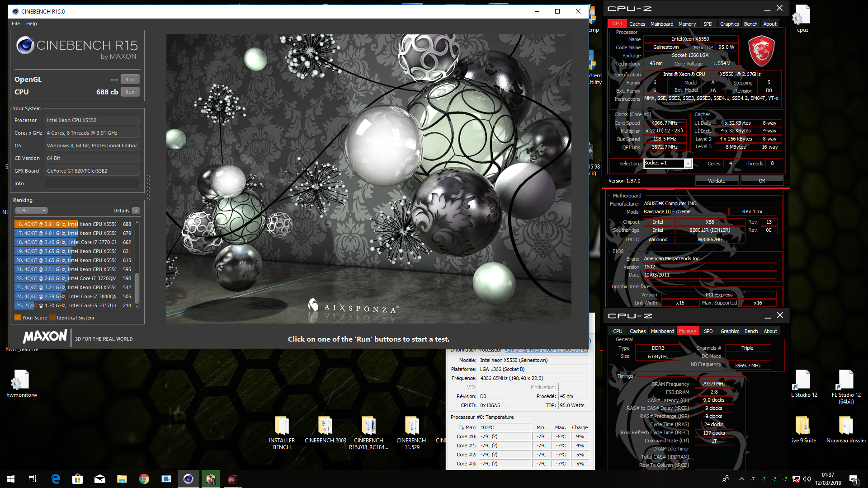Select the CINEBENCH R15.038 desktop folder
Image resolution: width=868 pixels, height=488 pixels.
click(368, 433)
